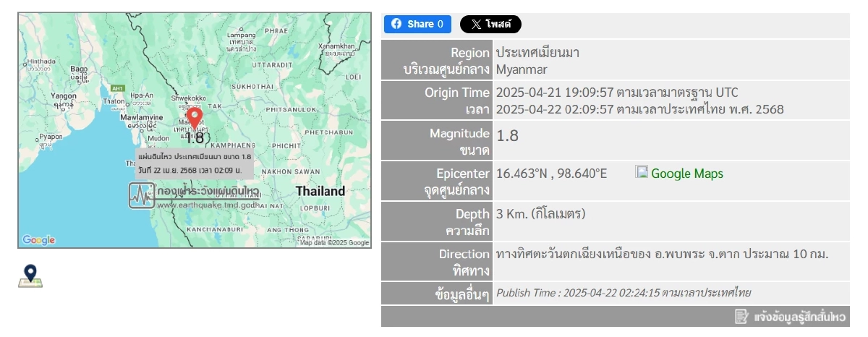Screen dimensions: 868x337
Task: Select the region text ประเทศเมียนมา
Action: click(x=537, y=52)
